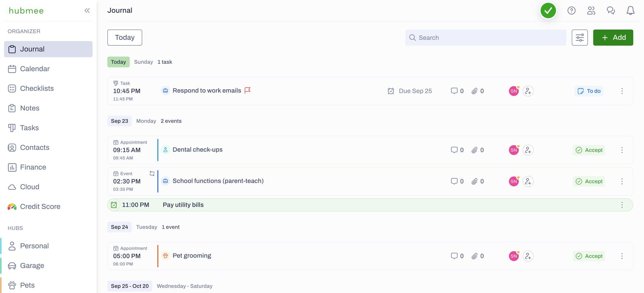This screenshot has width=644, height=293.
Task: Open more options for School functions
Action: coord(622,181)
